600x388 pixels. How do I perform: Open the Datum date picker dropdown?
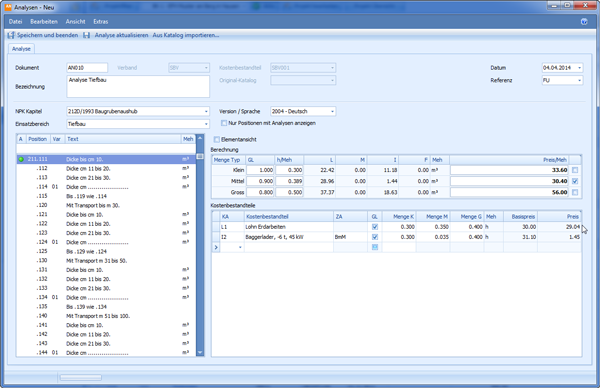[x=579, y=68]
